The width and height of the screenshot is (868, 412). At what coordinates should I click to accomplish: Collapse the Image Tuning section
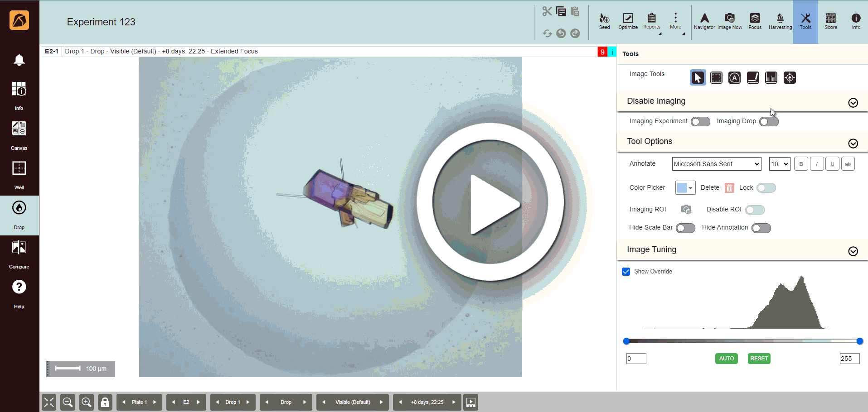[853, 251]
